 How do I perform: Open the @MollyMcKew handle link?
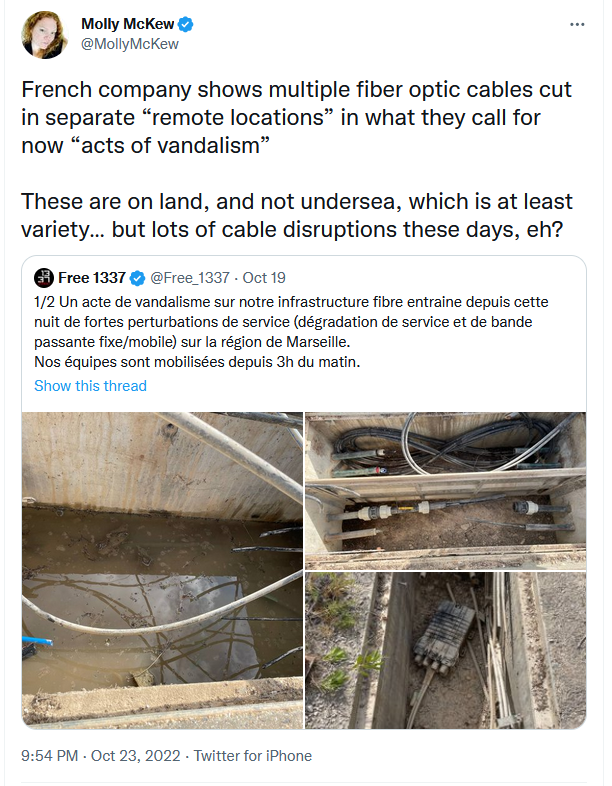pyautogui.click(x=128, y=44)
